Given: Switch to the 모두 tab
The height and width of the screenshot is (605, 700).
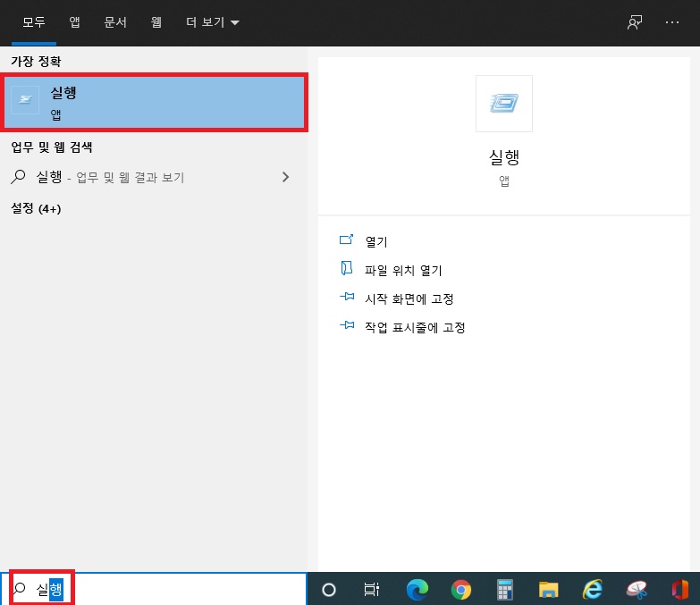Looking at the screenshot, I should pos(34,22).
